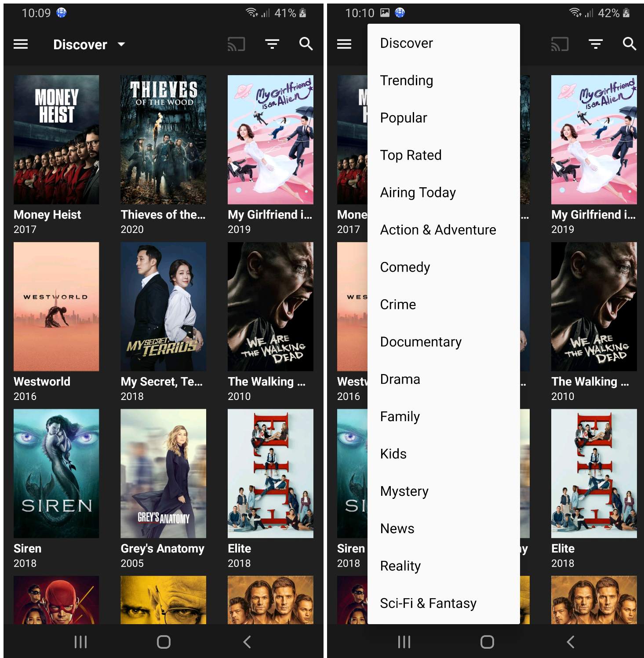Open hamburger menu in right screen
Image resolution: width=644 pixels, height=658 pixels.
coord(344,44)
